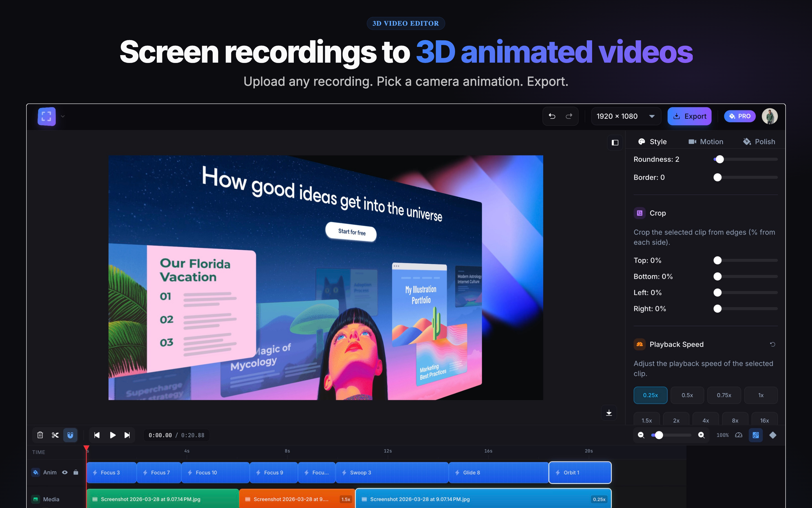The height and width of the screenshot is (508, 812).
Task: Select the scissors split tool
Action: pyautogui.click(x=55, y=435)
